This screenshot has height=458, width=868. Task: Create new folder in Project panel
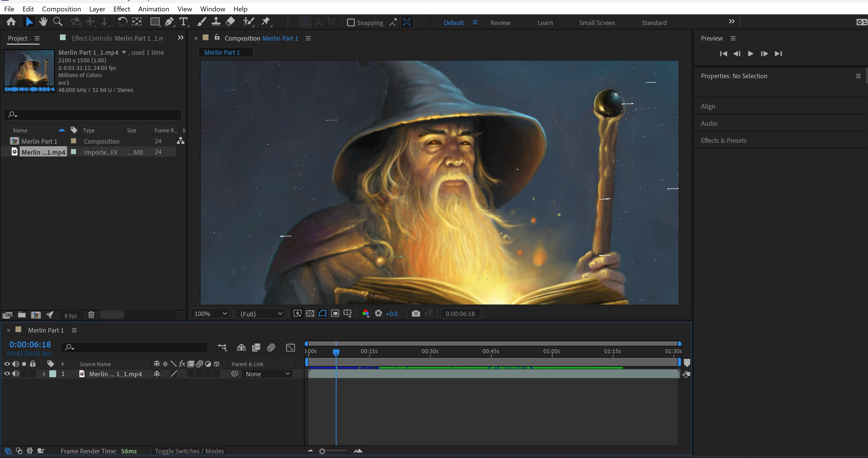coord(22,315)
